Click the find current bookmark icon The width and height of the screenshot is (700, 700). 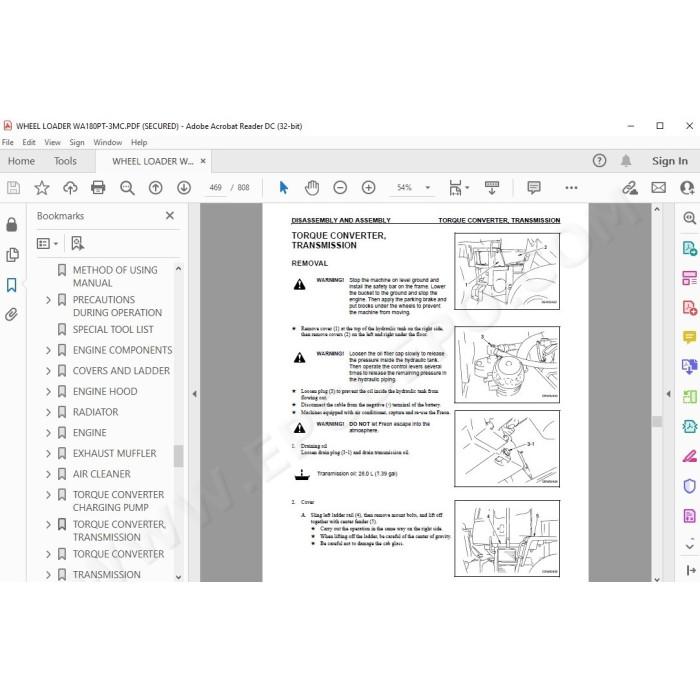point(77,243)
